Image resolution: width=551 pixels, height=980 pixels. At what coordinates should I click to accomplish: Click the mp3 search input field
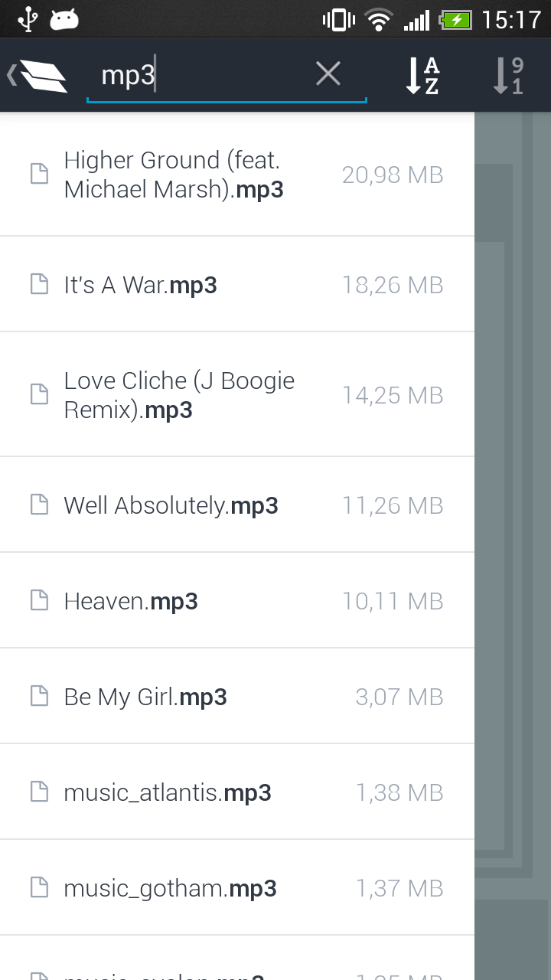207,76
